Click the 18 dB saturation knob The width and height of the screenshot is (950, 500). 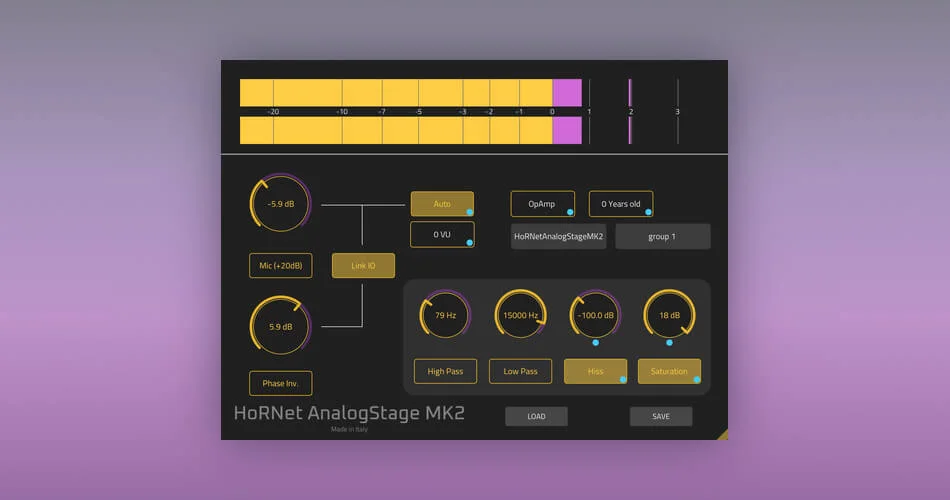point(669,315)
